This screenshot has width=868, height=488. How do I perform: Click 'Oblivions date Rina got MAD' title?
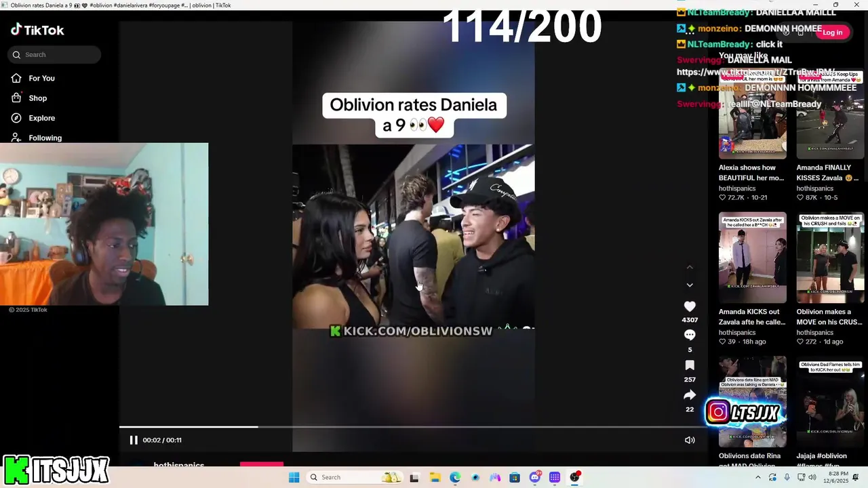pos(749,460)
